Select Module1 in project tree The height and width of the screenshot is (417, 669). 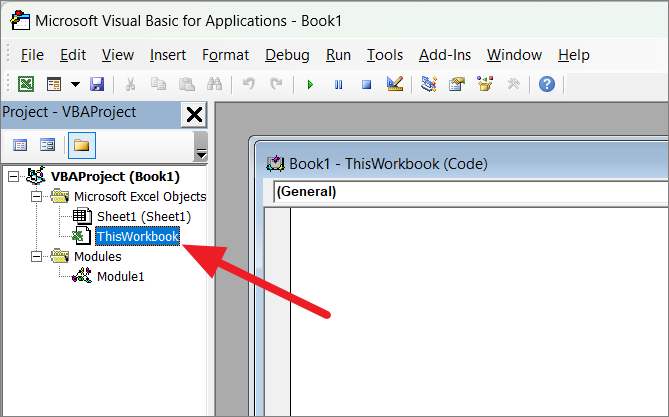pos(121,277)
